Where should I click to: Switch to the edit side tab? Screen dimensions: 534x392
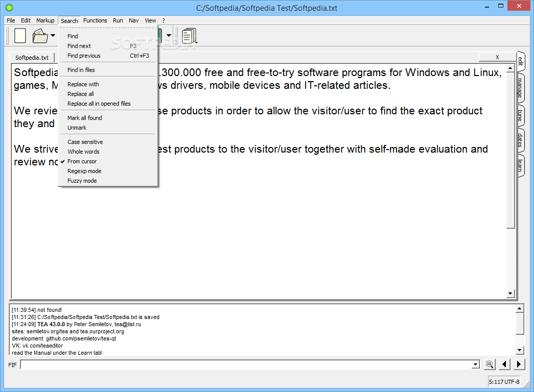(521, 61)
